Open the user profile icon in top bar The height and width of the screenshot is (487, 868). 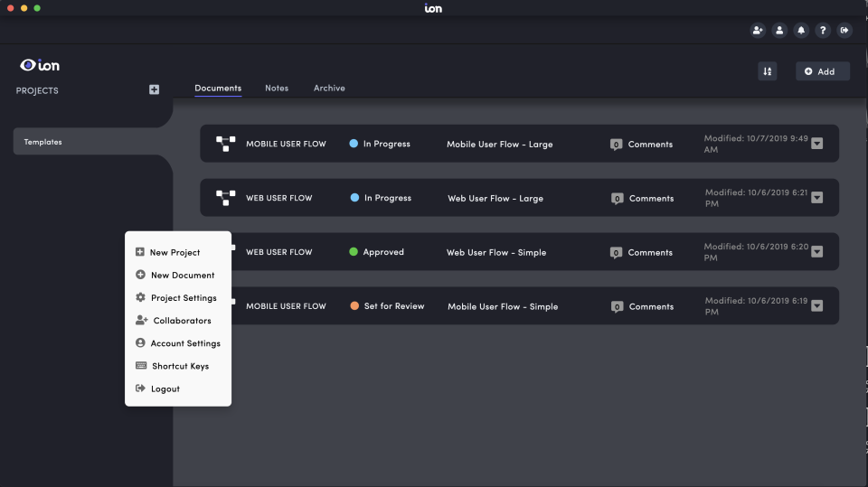click(x=779, y=30)
